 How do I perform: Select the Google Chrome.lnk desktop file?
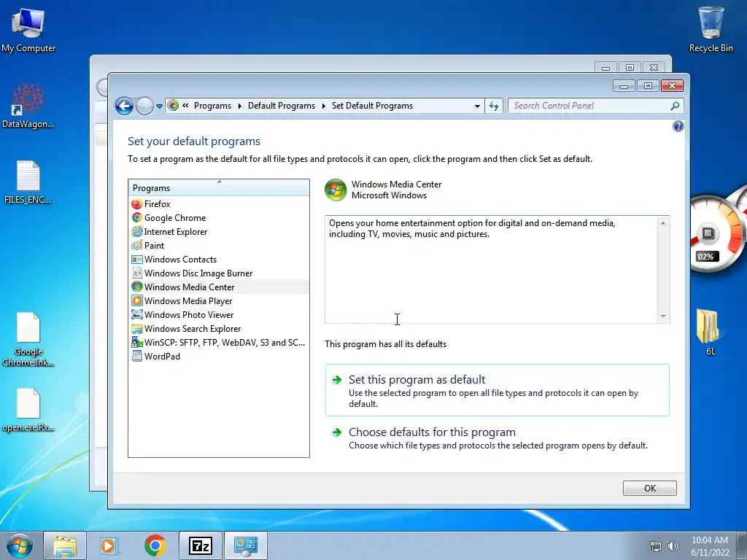(28, 339)
